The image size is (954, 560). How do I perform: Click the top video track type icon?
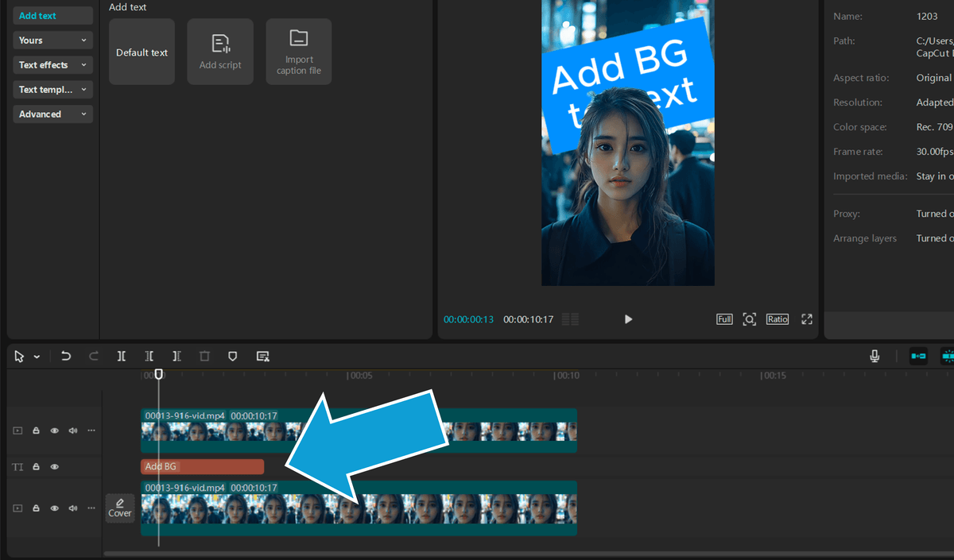[17, 431]
